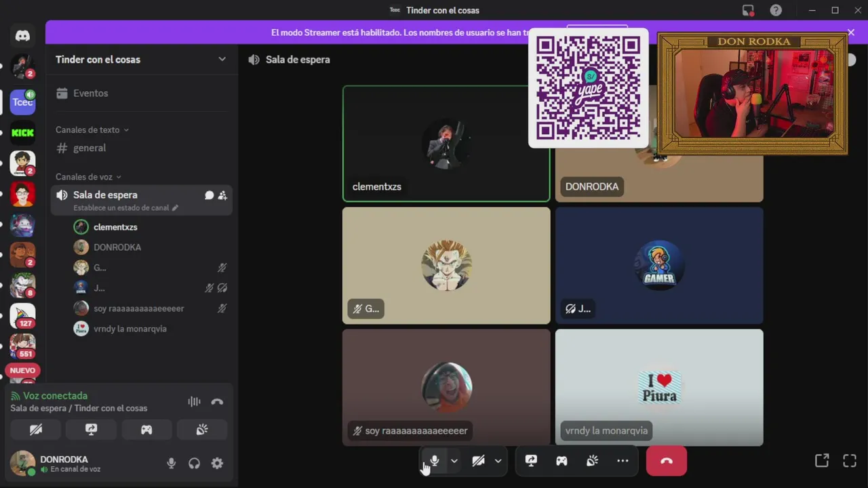Open the general text channel
The height and width of the screenshot is (488, 868).
89,148
